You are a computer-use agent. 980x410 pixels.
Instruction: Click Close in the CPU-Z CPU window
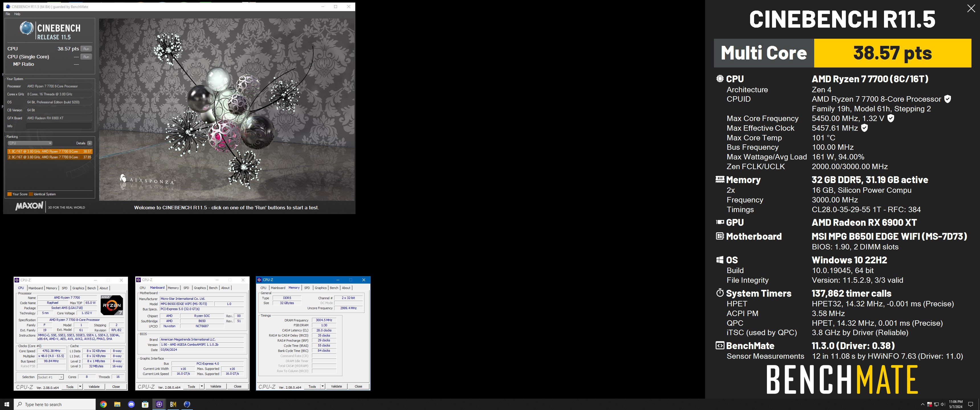click(x=116, y=386)
